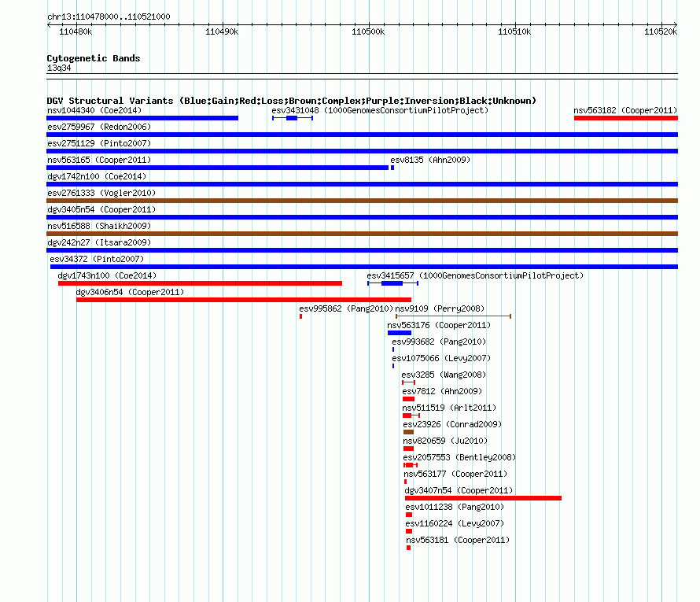700x602 pixels.
Task: Click the thin brown nsv9109 line glyph
Action: pyautogui.click(x=454, y=316)
